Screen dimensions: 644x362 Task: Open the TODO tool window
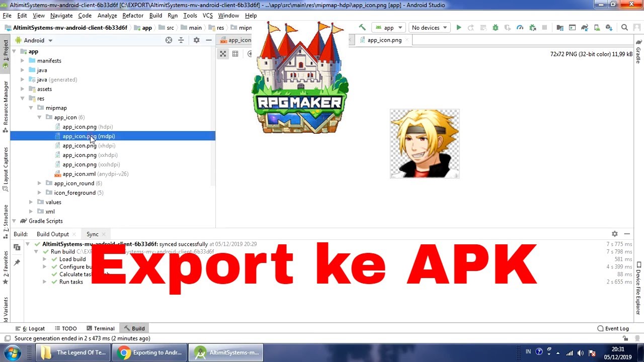click(65, 328)
